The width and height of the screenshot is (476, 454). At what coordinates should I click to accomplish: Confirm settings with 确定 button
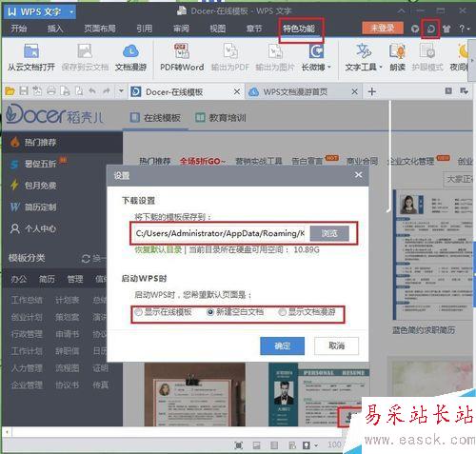pos(282,345)
